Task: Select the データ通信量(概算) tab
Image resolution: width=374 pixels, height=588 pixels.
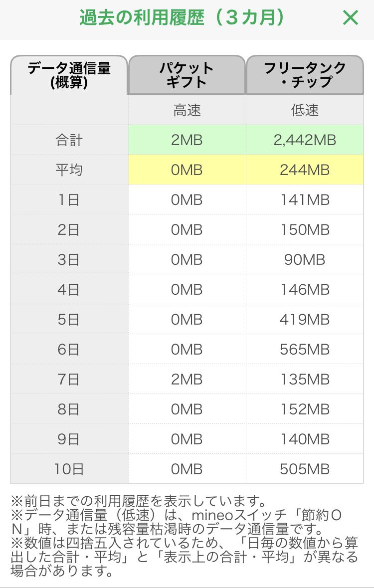Action: 69,75
